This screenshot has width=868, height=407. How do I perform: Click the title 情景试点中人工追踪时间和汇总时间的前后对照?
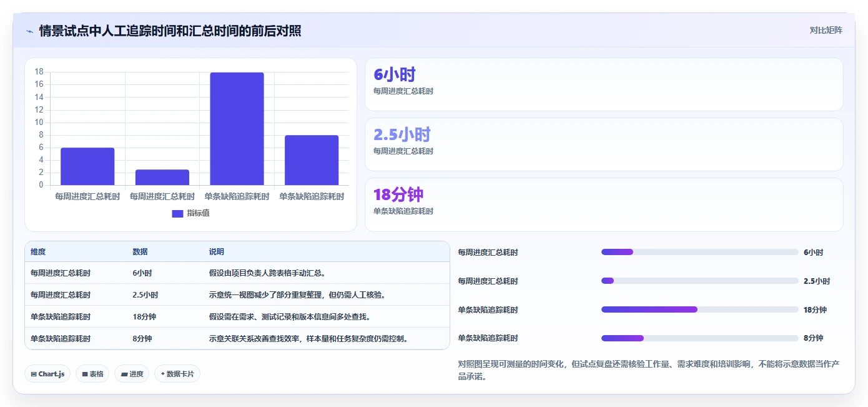170,31
